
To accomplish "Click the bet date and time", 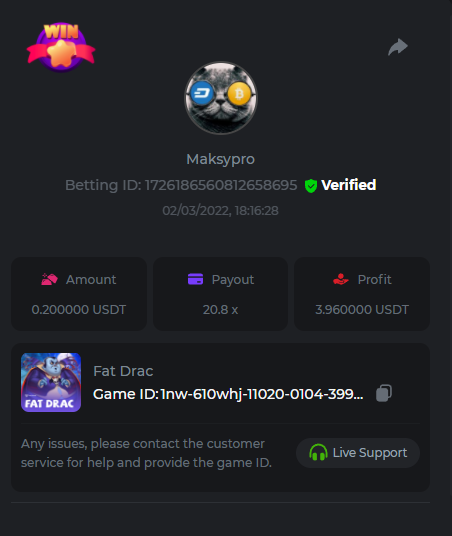I will pyautogui.click(x=221, y=211).
